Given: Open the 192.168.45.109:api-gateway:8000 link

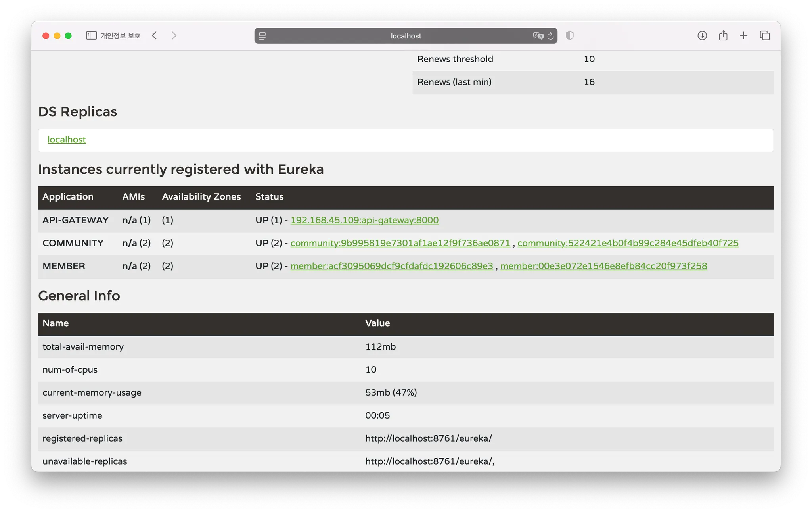Looking at the screenshot, I should (364, 220).
